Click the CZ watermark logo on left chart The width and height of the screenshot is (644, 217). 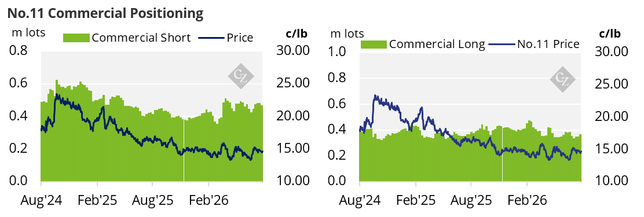point(241,76)
